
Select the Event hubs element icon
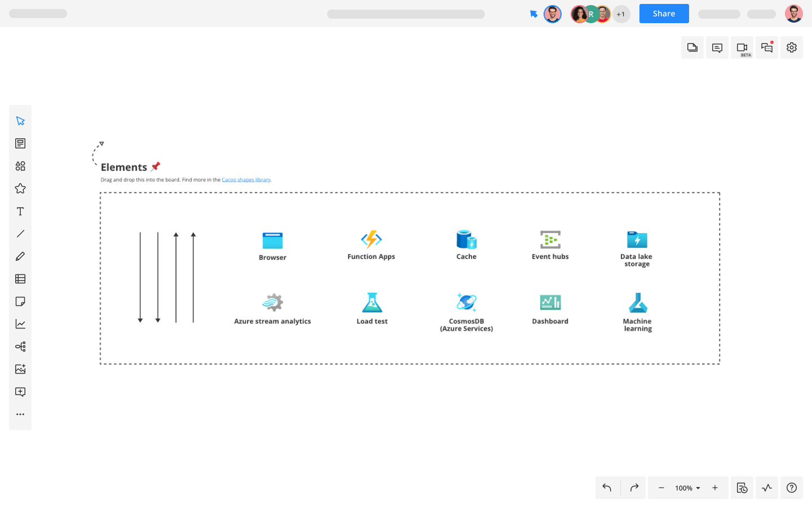point(550,239)
